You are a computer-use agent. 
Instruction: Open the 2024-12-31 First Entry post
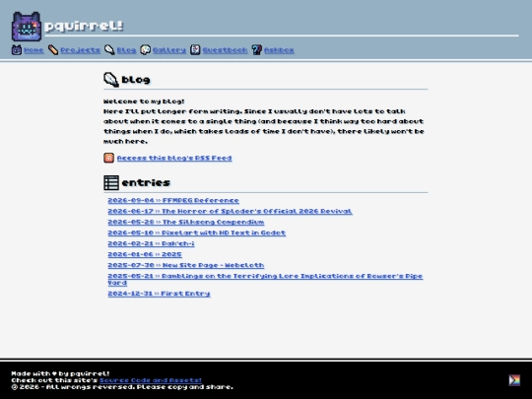(159, 294)
